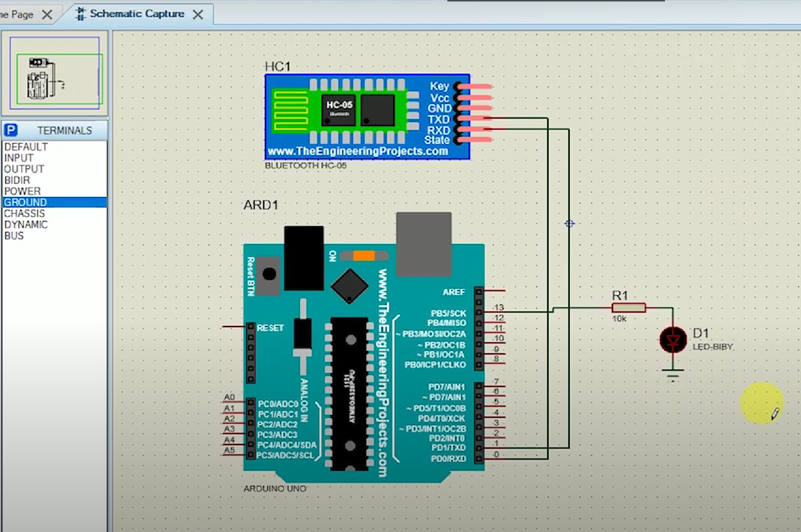Click the ground terminal symbol below LED
Viewport: 801px width, 532px height.
[x=673, y=373]
